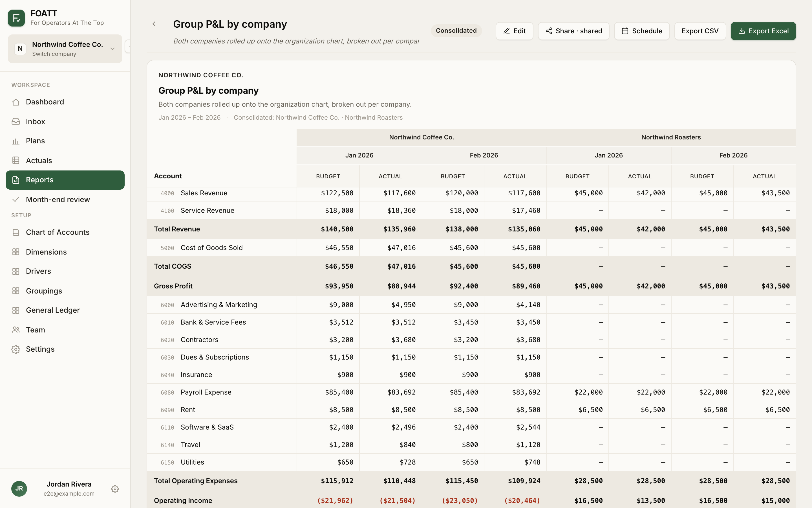Click the 6080 Payroll Expense row label

tap(196, 392)
